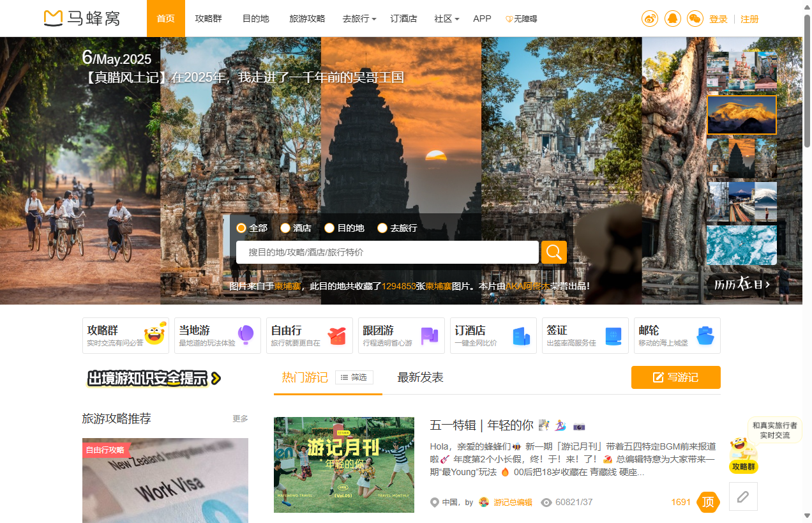
Task: Click the Weibo login icon
Action: point(650,19)
